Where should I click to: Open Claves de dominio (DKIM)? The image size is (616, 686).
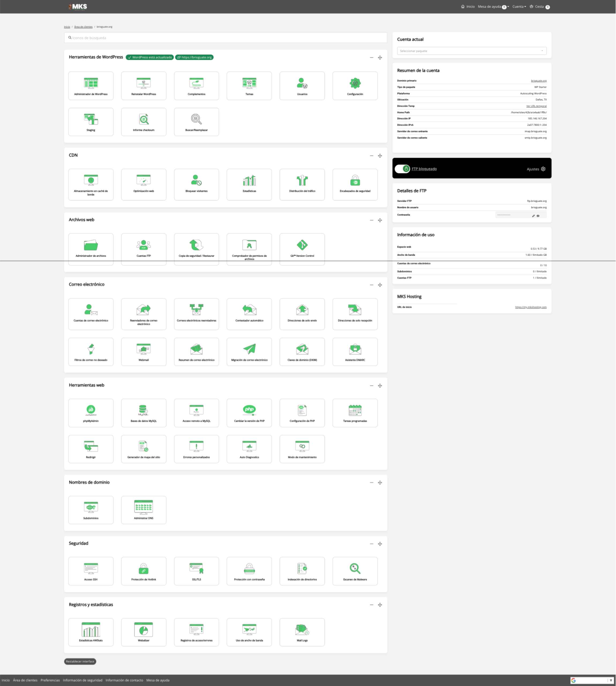(x=302, y=352)
